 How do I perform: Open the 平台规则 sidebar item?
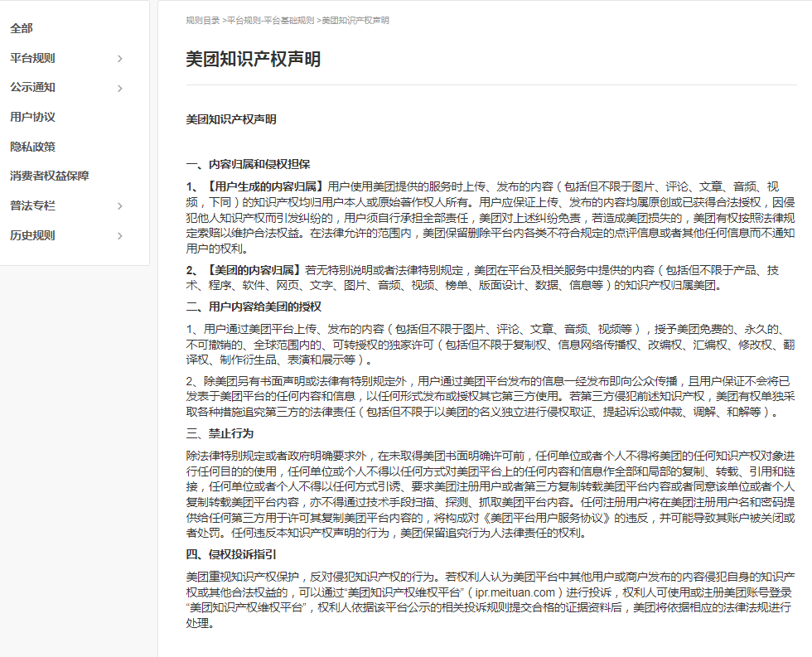click(x=32, y=58)
